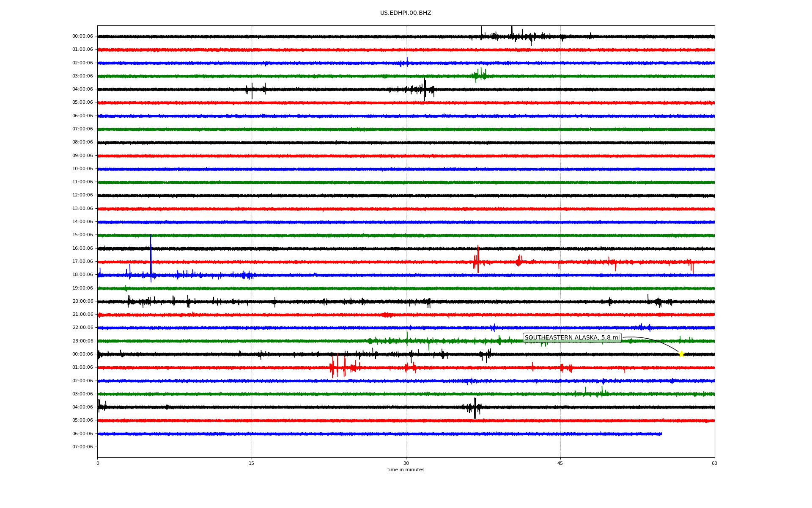
Task: Select the 12:00:06 time label
Action: point(82,195)
